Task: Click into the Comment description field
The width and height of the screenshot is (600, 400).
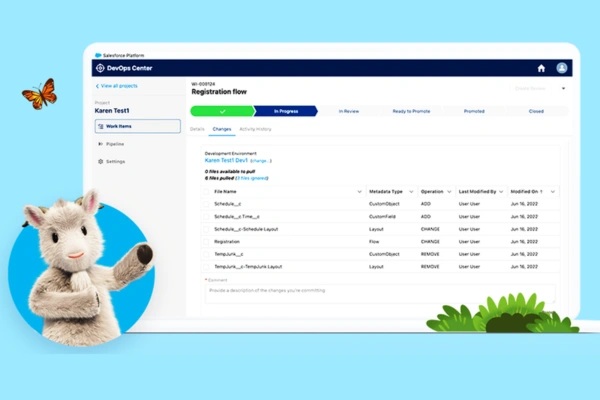Action: click(380, 294)
